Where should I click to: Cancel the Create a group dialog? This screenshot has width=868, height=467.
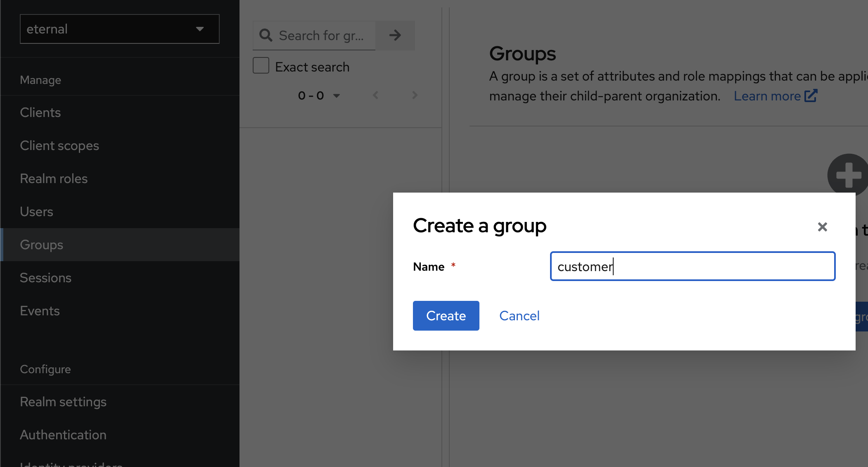[519, 316]
